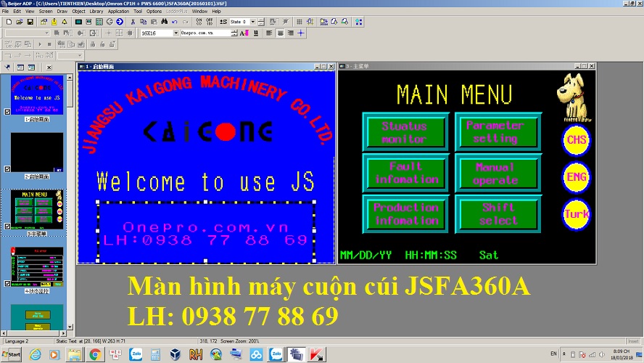Cut selection using the scissors icon

coord(133,22)
